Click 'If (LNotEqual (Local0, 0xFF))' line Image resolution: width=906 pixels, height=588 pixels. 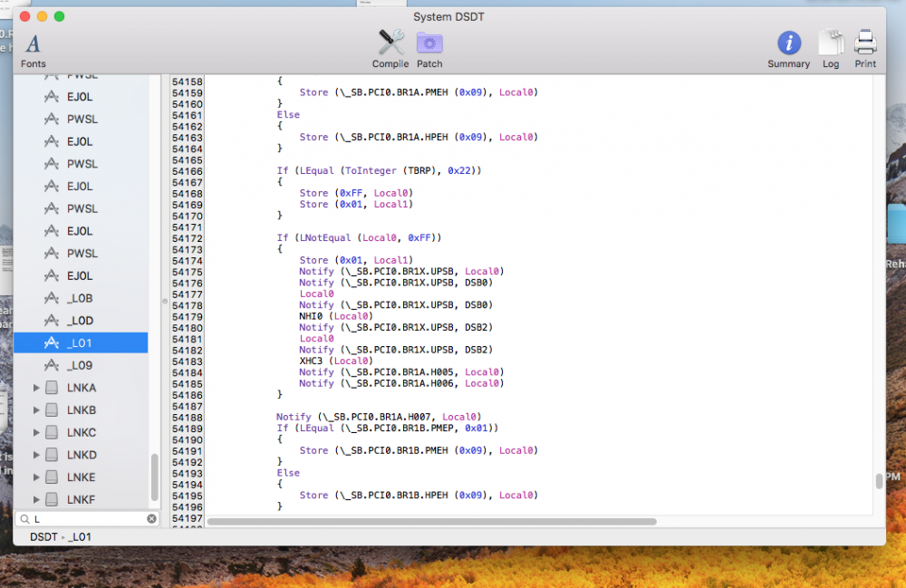[359, 237]
